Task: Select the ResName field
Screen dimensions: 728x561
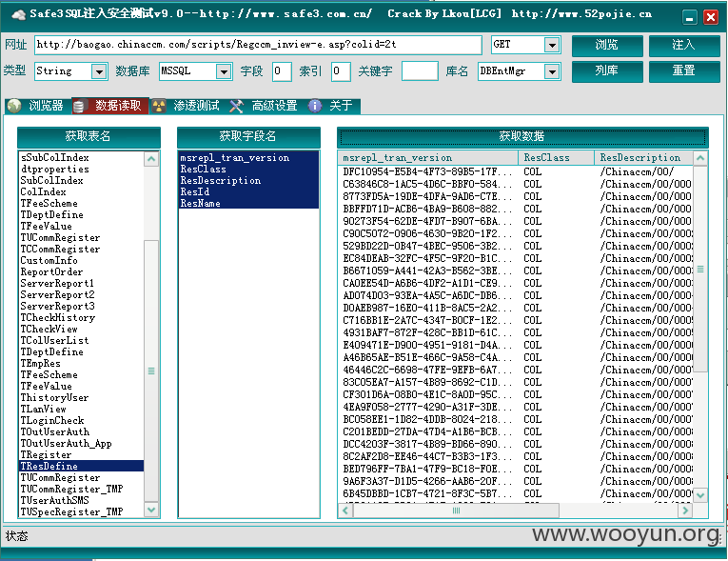Action: click(248, 203)
